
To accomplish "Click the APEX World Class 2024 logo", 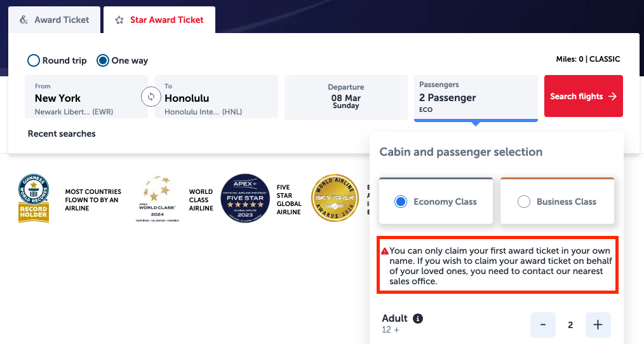I will (x=158, y=198).
